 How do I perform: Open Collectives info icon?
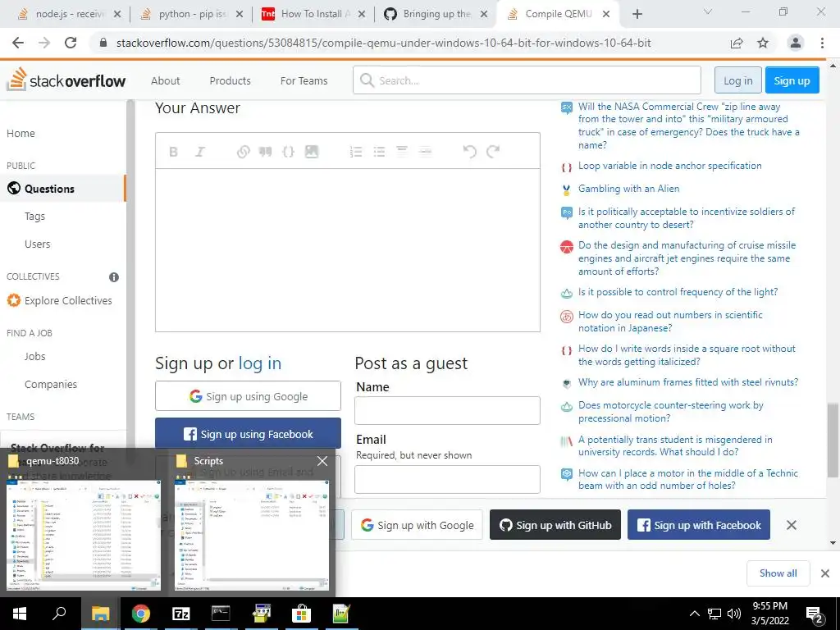pyautogui.click(x=113, y=277)
